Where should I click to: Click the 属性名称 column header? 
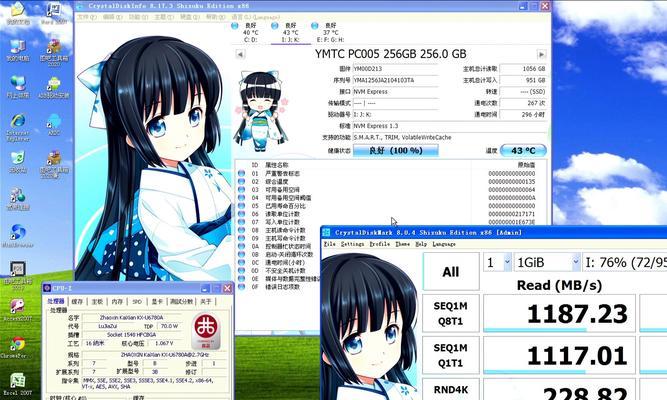276,165
